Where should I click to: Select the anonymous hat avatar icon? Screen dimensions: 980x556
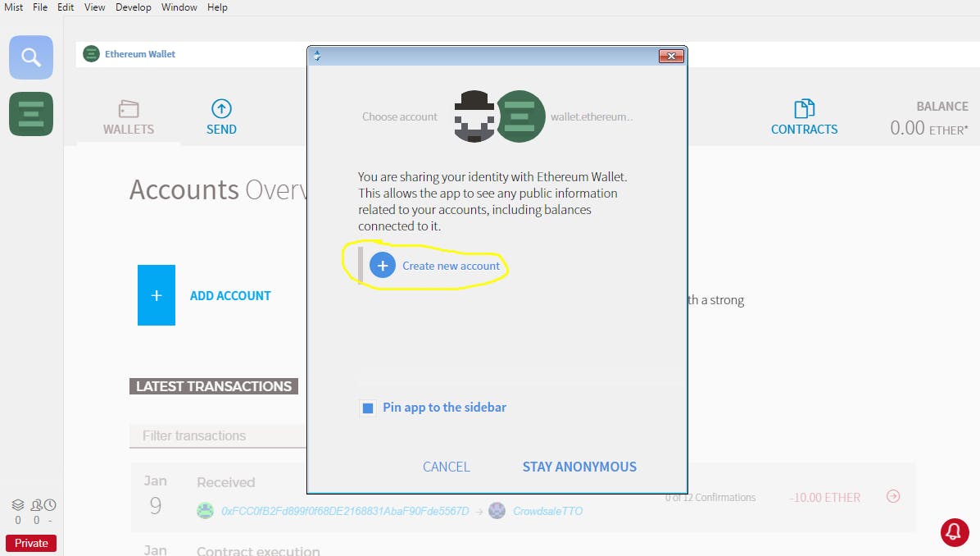[x=474, y=116]
